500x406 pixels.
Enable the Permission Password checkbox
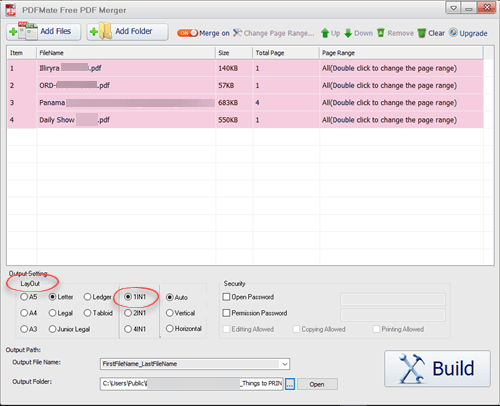(x=226, y=313)
